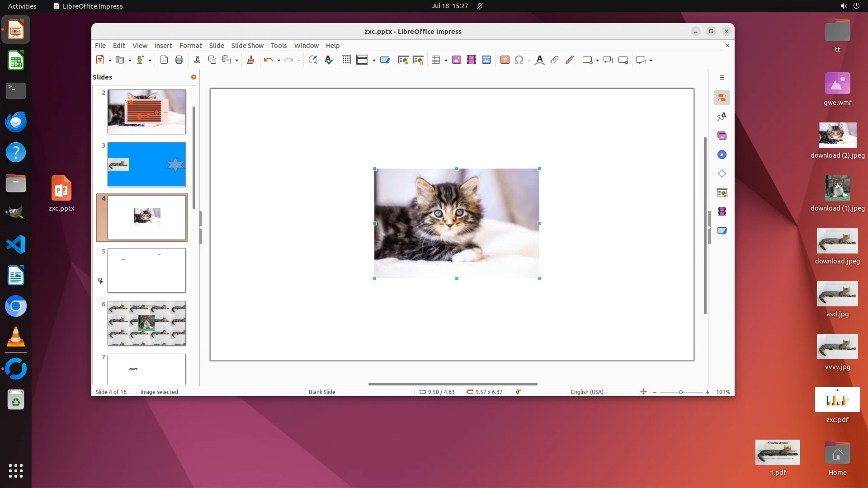
Task: Open the Navigator deck in sidebar
Action: (722, 155)
